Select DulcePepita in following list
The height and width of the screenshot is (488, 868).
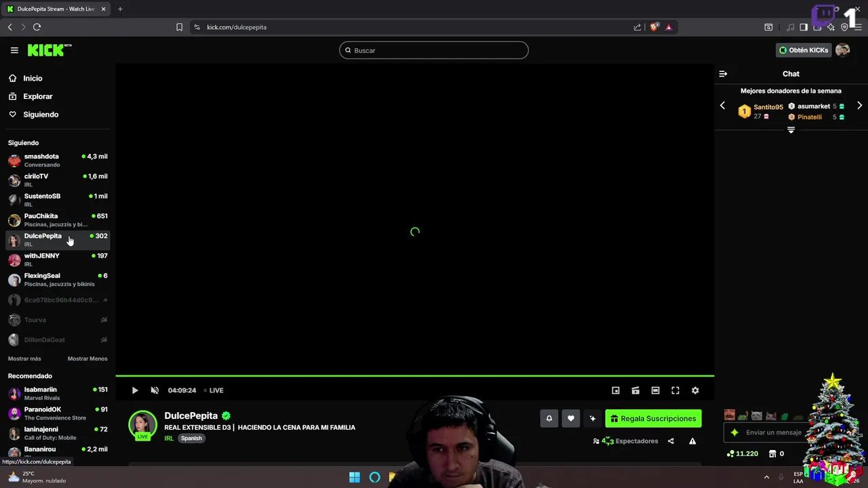(x=58, y=240)
